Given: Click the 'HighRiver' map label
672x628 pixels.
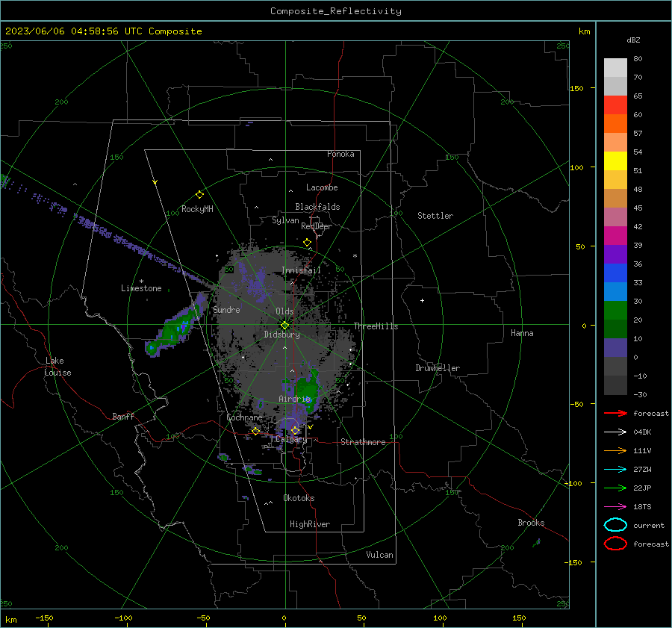Looking at the screenshot, I should coord(310,524).
